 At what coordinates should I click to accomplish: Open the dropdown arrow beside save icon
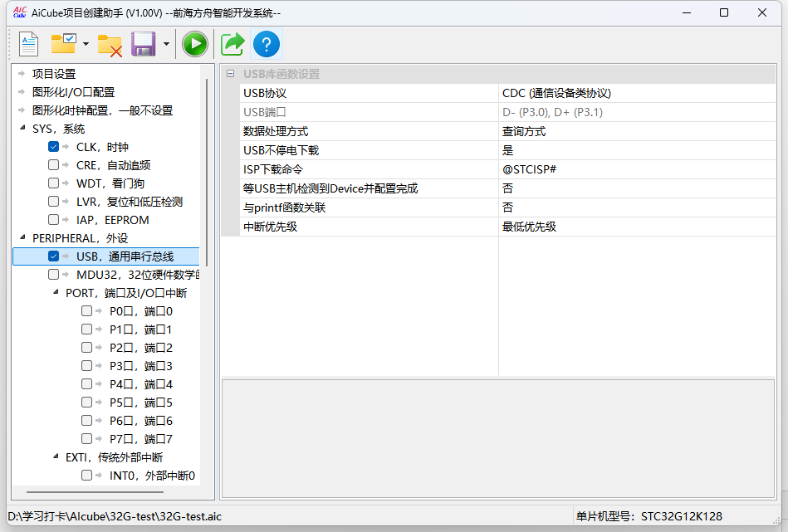(x=166, y=44)
